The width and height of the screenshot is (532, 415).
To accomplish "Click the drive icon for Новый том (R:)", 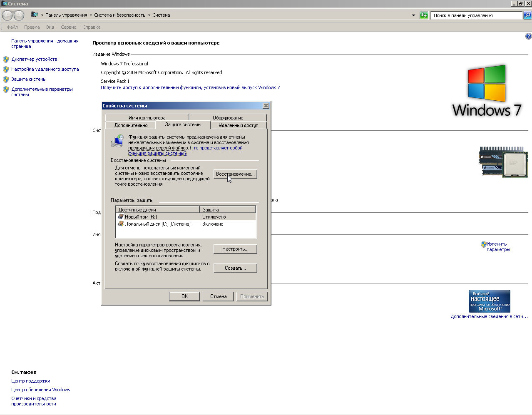I will (x=121, y=217).
